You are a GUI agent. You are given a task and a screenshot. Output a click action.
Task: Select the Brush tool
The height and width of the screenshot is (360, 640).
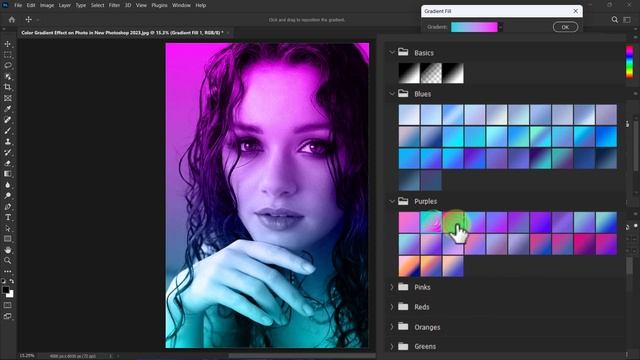7,131
